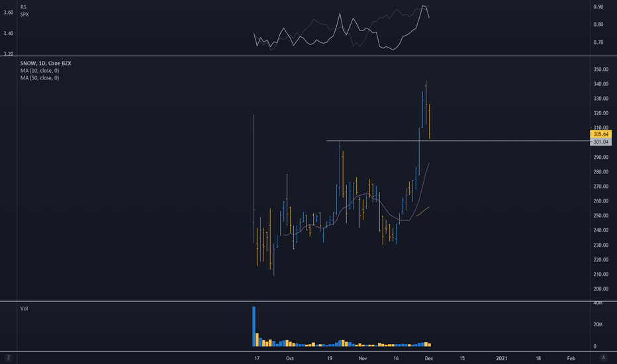
Task: Click the RS indicator label
Action: point(23,7)
